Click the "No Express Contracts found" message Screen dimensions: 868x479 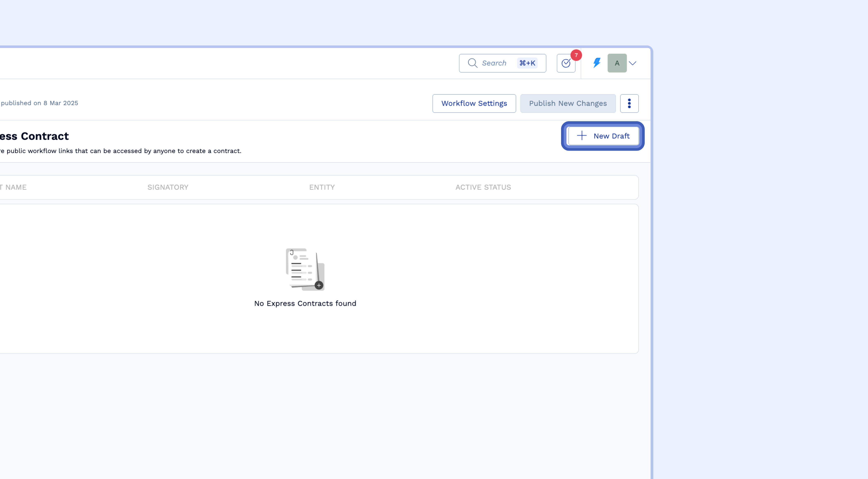point(305,304)
